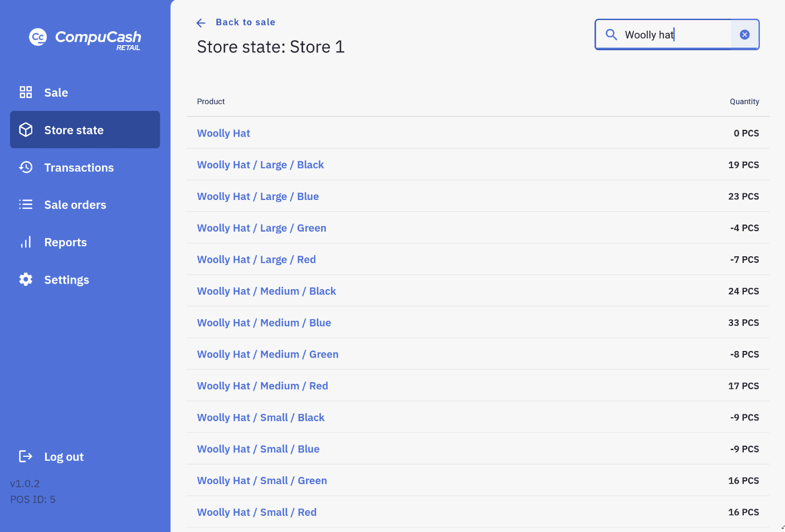Open Woolly Hat / Large / Black product
Viewport: 785px width, 532px height.
click(260, 165)
